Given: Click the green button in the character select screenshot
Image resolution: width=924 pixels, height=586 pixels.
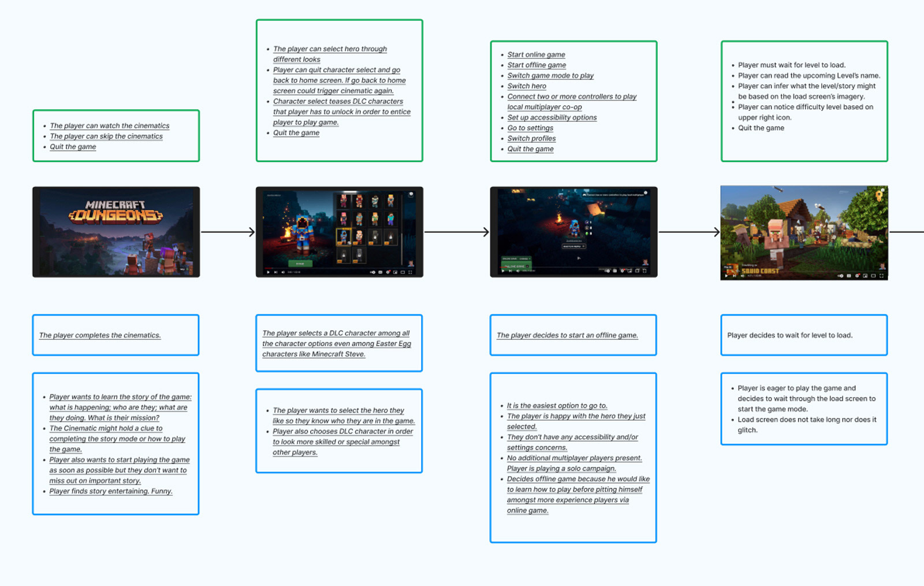Looking at the screenshot, I should [x=300, y=264].
